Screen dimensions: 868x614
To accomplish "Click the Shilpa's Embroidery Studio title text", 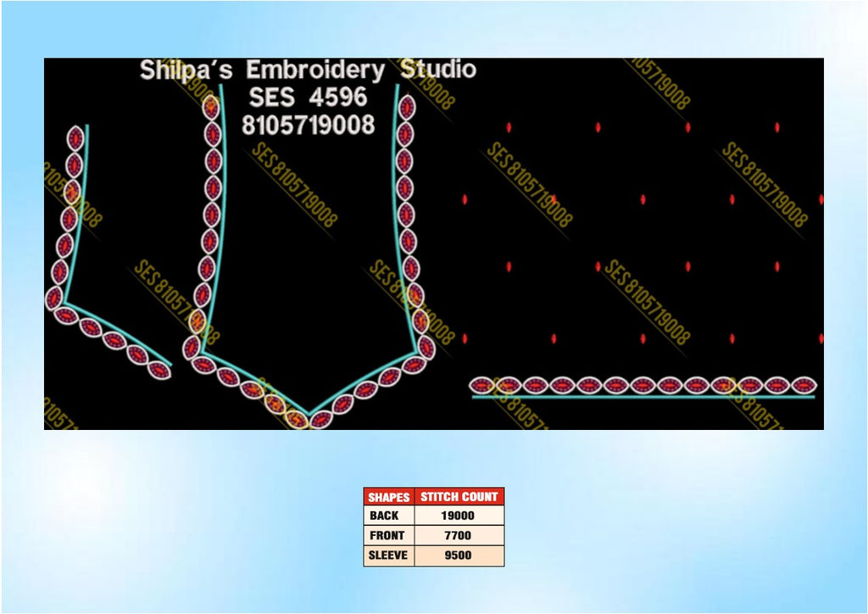I will tap(308, 70).
